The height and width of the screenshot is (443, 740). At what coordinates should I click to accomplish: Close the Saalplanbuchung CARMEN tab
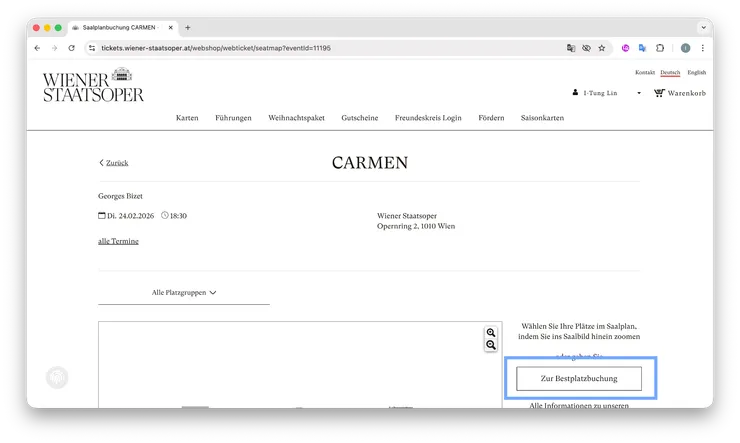171,28
